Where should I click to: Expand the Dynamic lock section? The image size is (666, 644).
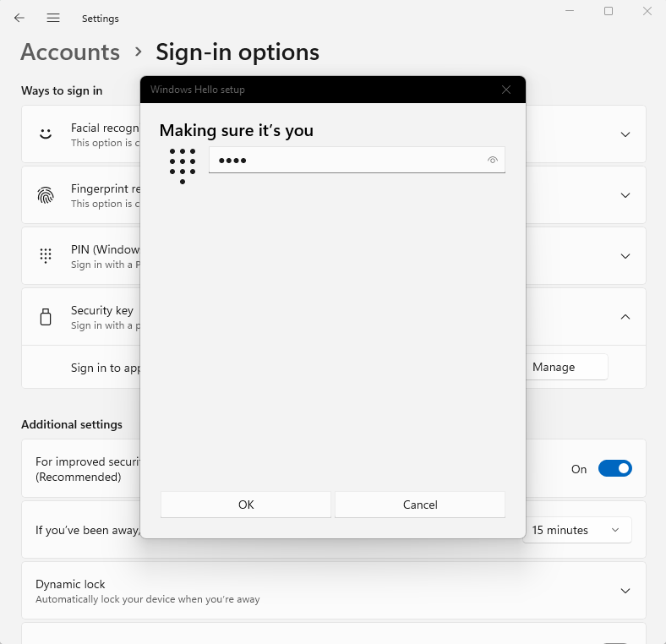click(x=625, y=591)
